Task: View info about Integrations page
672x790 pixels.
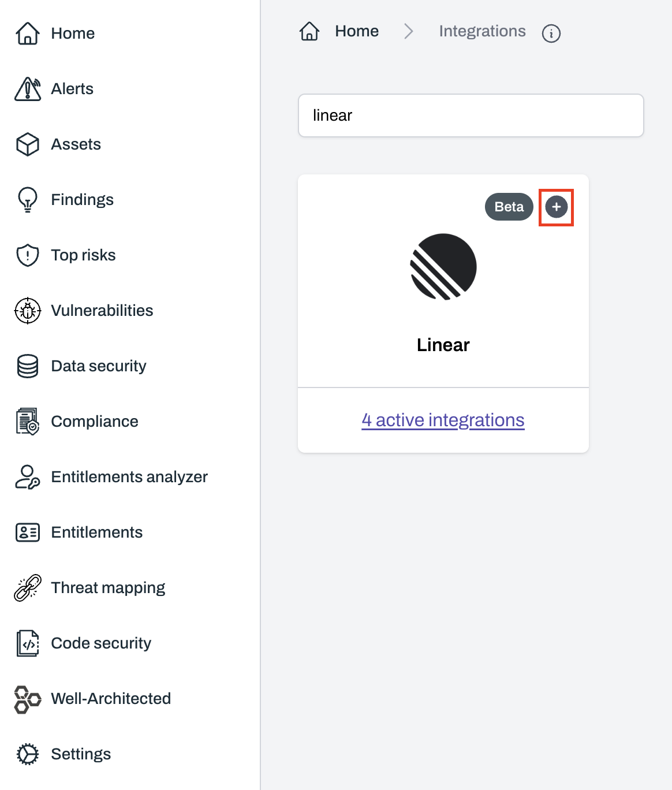Action: click(x=551, y=34)
